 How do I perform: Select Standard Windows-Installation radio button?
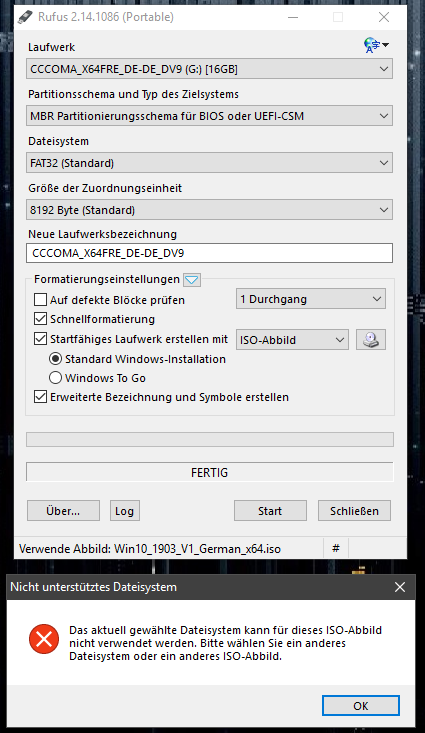(x=55, y=359)
